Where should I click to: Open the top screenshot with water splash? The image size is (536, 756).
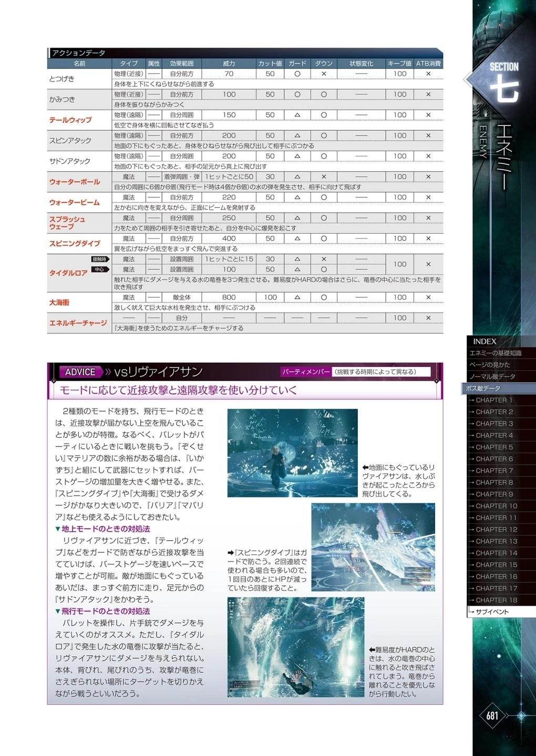pos(292,453)
